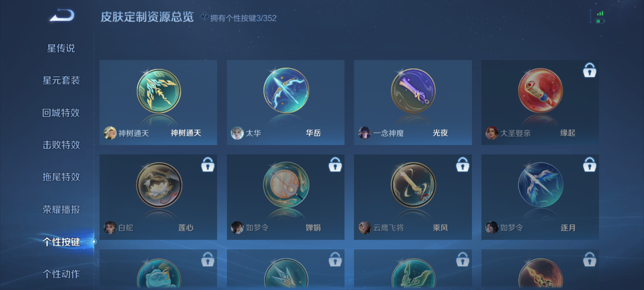
Task: Click the 逐月 phoenix key icon
Action: (x=541, y=185)
